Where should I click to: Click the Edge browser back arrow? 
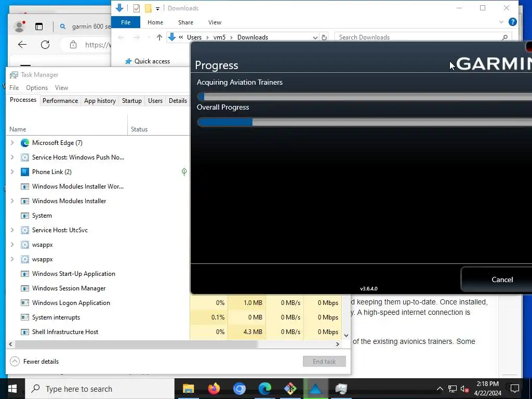click(22, 45)
